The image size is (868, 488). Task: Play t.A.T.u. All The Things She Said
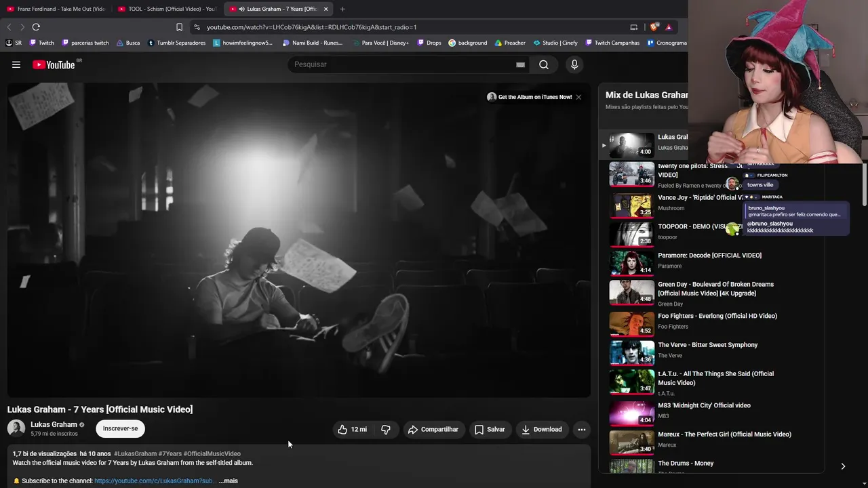(x=632, y=382)
